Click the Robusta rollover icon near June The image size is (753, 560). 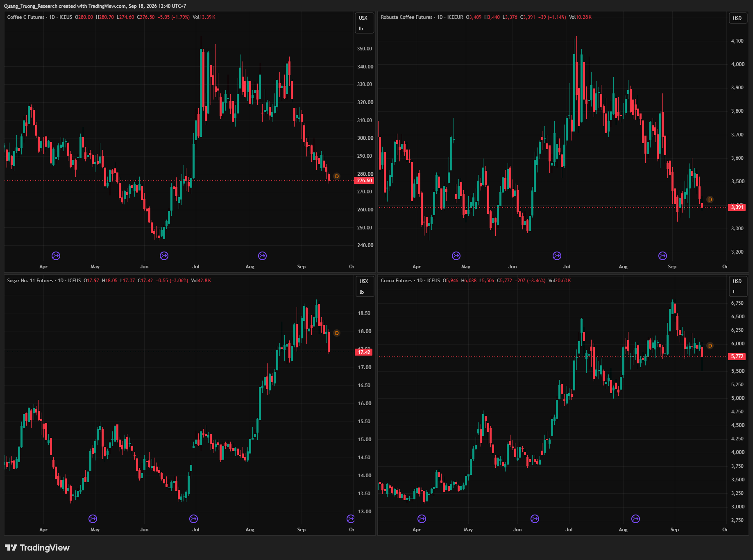(557, 256)
